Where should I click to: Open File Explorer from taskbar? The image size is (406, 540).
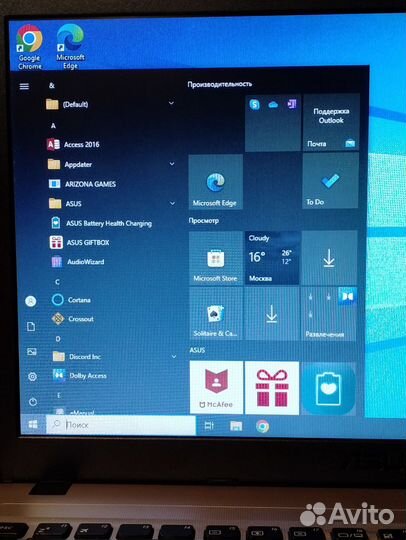point(236,426)
